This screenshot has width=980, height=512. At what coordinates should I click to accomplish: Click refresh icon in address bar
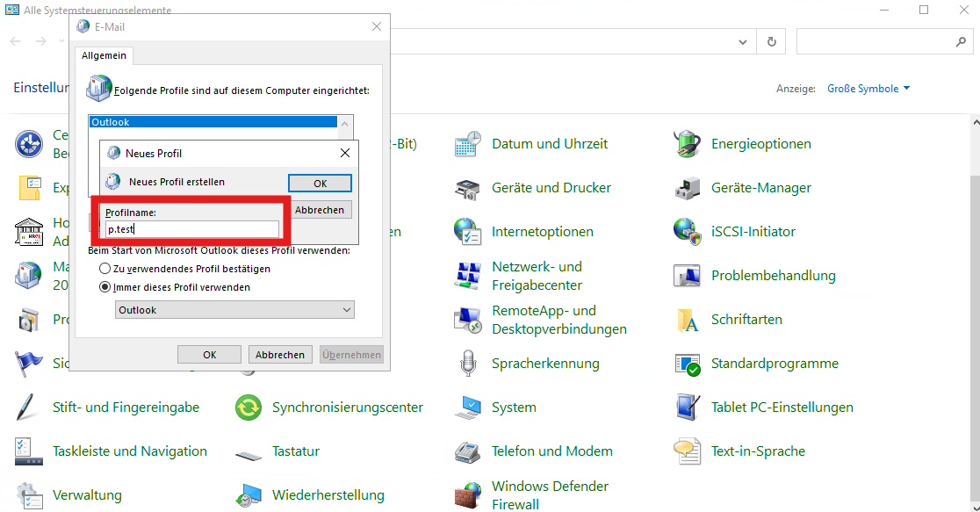tap(771, 42)
